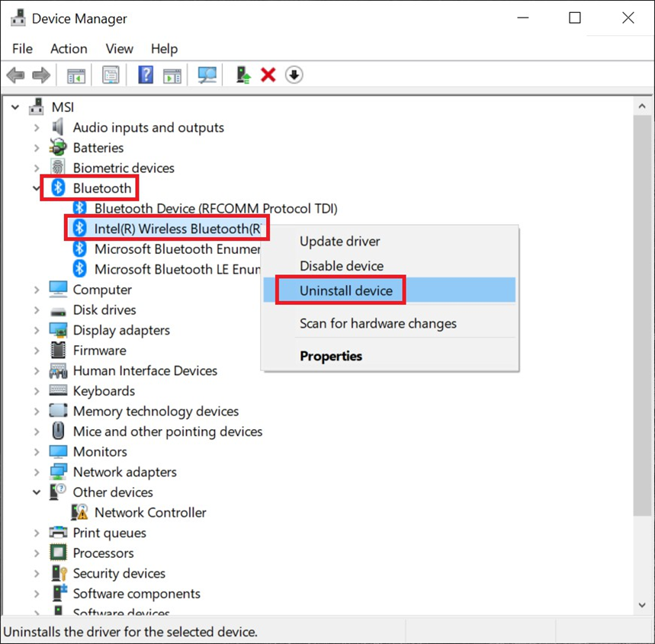
Task: Collapse the MSI root node
Action: [x=15, y=107]
